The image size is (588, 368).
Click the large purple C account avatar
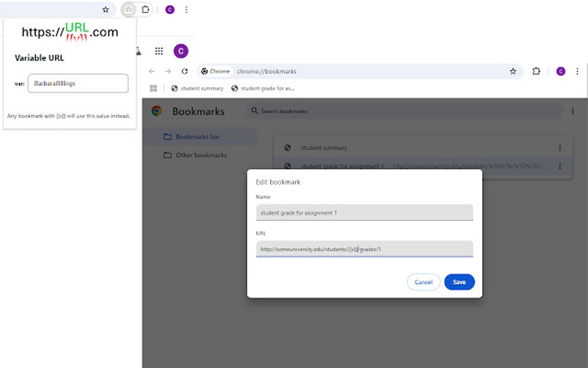tap(181, 51)
